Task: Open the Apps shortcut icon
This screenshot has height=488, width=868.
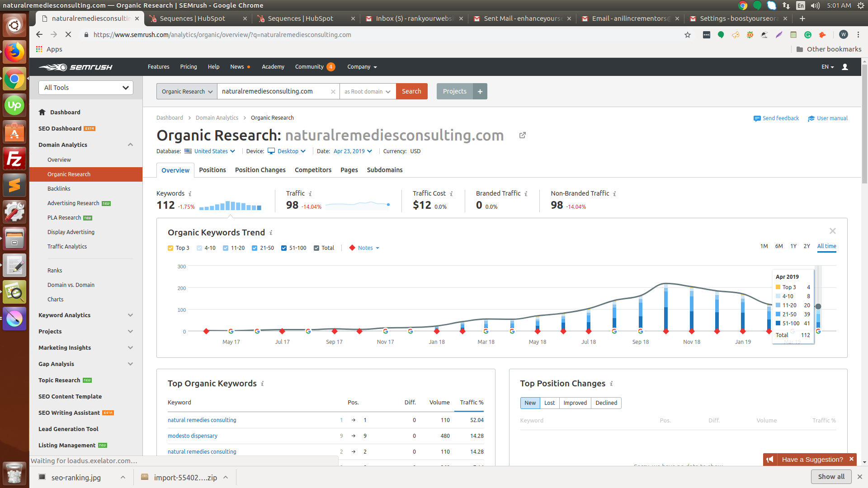Action: 39,49
